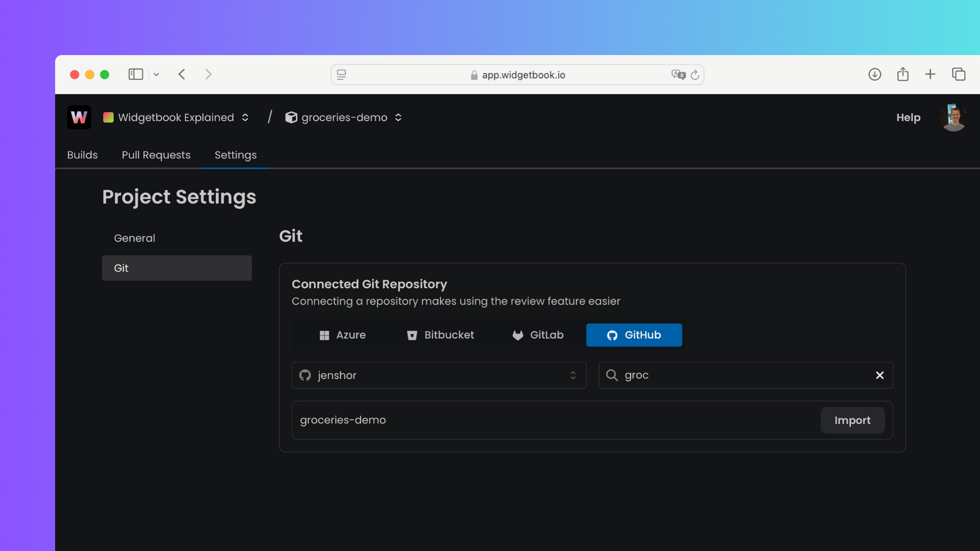Import the groceries-demo repository
This screenshot has width=980, height=551.
852,420
